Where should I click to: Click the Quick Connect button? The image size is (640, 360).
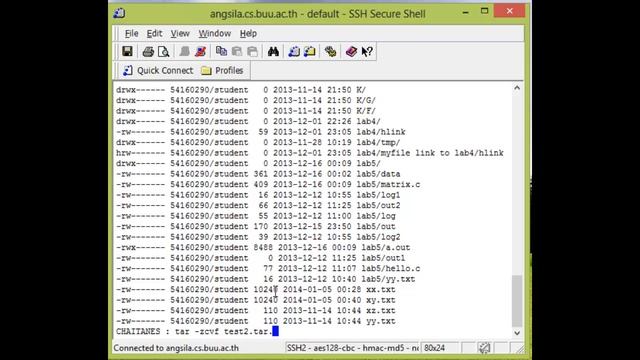[x=158, y=71]
